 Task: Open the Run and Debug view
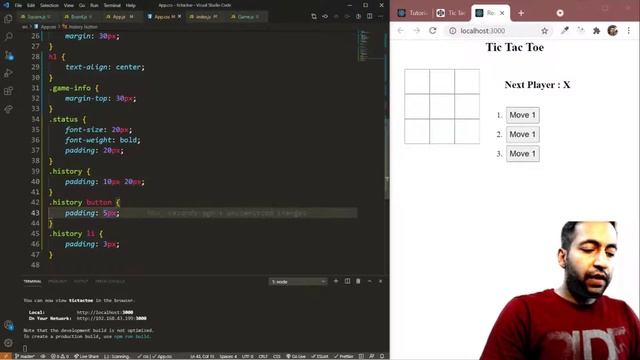(x=8, y=73)
